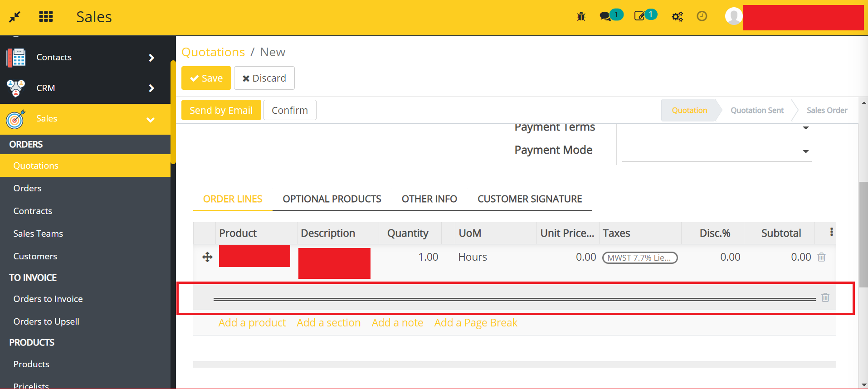
Task: Open optional columns kebab menu
Action: [x=831, y=232]
